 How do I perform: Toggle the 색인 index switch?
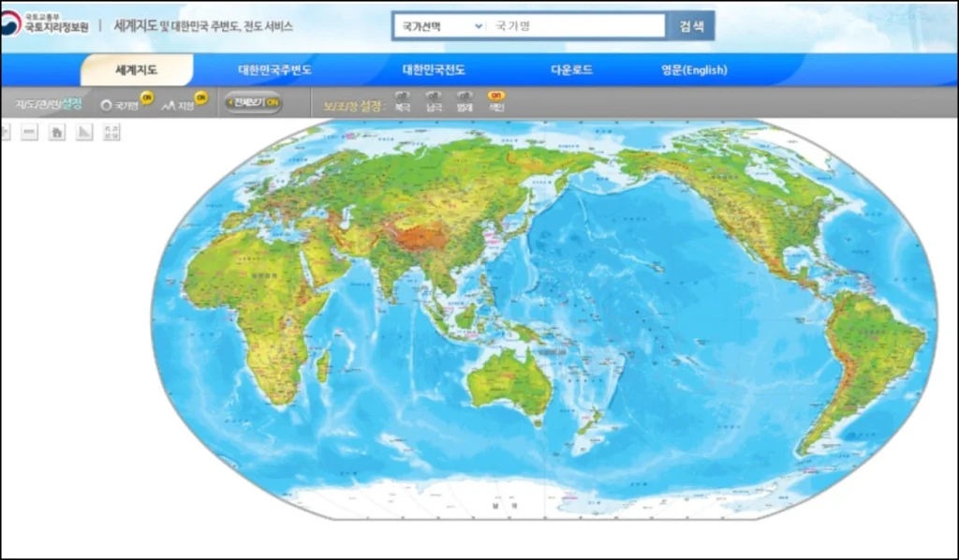[496, 96]
